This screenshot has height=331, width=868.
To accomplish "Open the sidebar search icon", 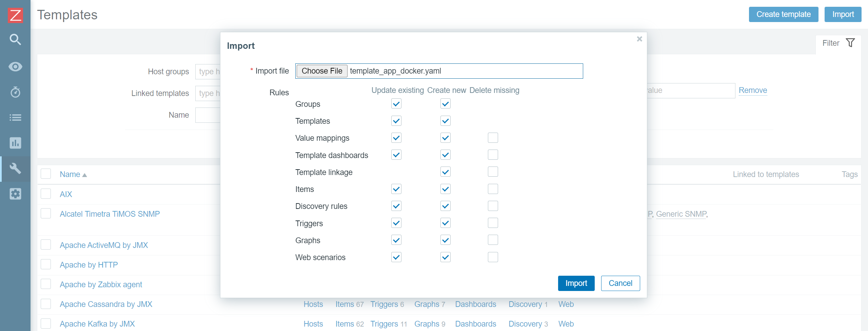I will 15,40.
